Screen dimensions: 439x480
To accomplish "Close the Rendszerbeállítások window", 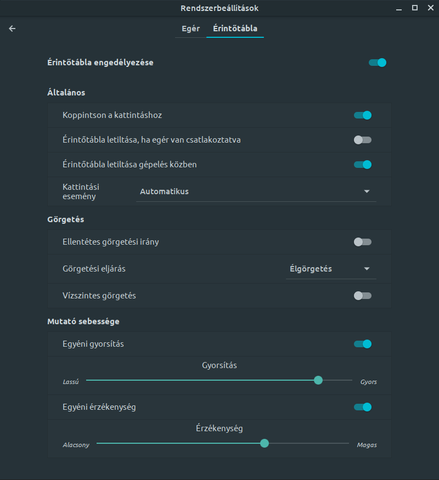I will (431, 8).
